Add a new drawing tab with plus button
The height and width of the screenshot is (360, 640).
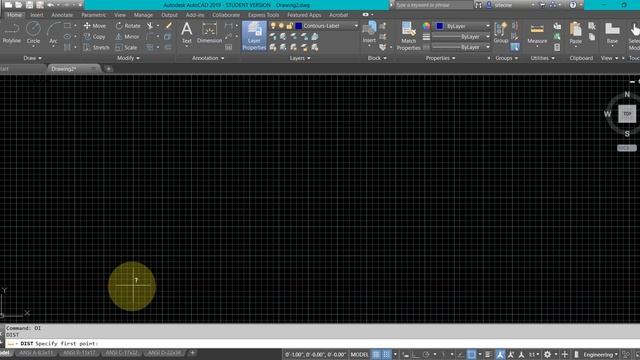109,69
